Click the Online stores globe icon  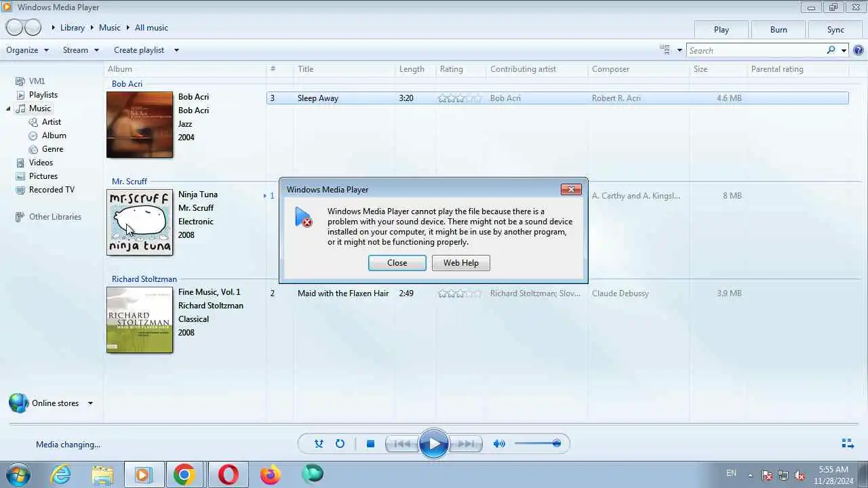pyautogui.click(x=19, y=403)
